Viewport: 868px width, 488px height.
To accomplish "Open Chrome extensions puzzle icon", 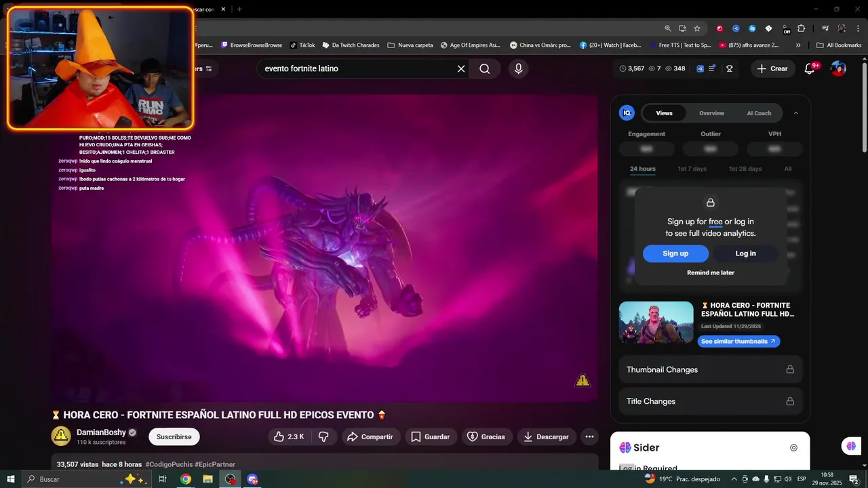I will click(x=802, y=28).
